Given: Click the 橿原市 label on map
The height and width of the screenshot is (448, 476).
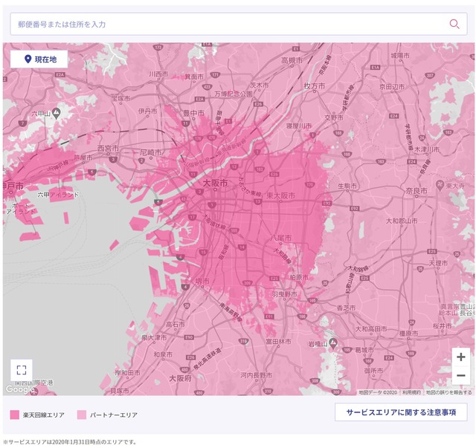Looking at the screenshot, I should pos(408,334).
